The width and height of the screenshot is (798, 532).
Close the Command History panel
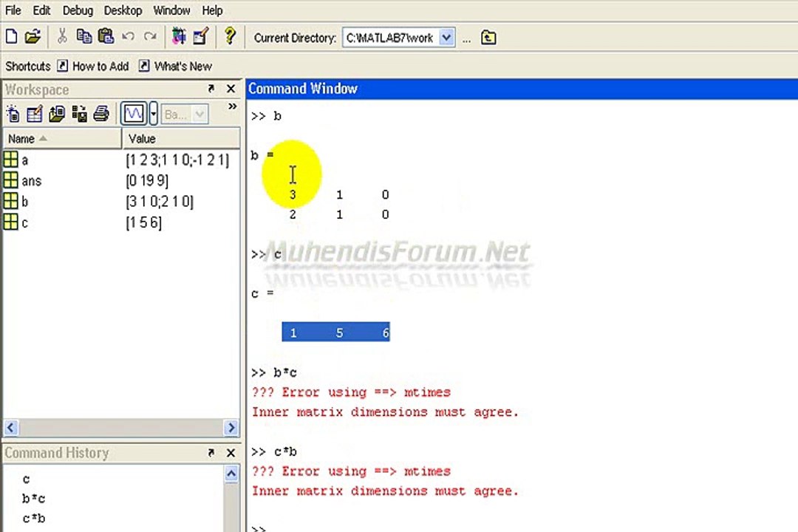tap(231, 453)
